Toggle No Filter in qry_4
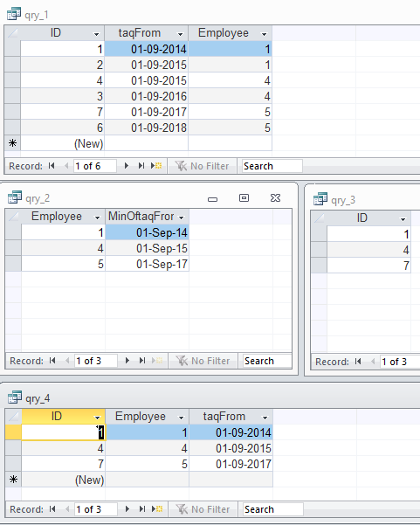This screenshot has height=525, width=420. 203,509
